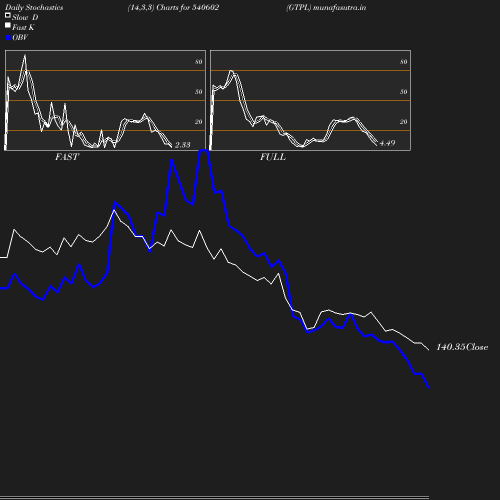Click the 'Fast K' legend text
The image size is (500, 500).
click(x=23, y=28)
